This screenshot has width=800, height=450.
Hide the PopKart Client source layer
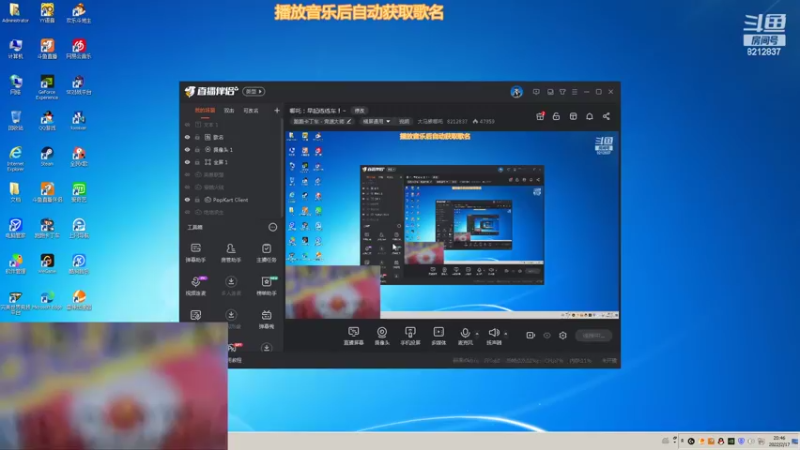pos(187,200)
